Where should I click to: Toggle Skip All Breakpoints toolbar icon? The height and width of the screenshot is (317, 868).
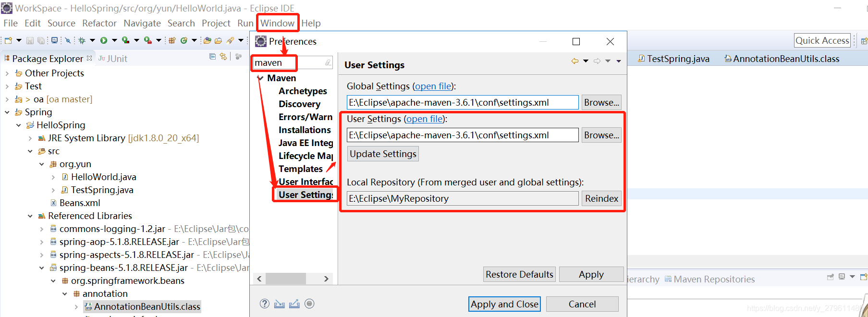(x=68, y=40)
